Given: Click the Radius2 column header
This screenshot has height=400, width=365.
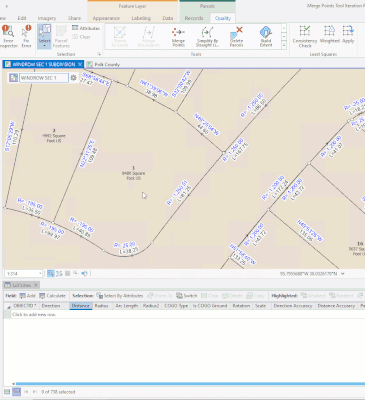Looking at the screenshot, I should (151, 306).
